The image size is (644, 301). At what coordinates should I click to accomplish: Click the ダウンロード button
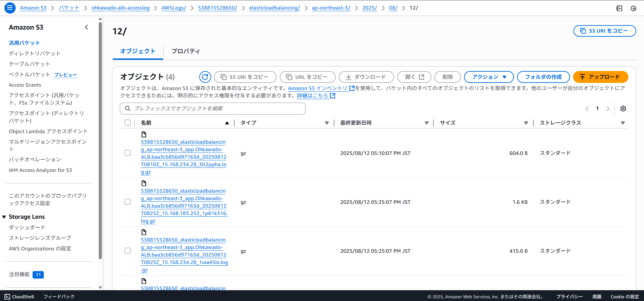tap(366, 77)
